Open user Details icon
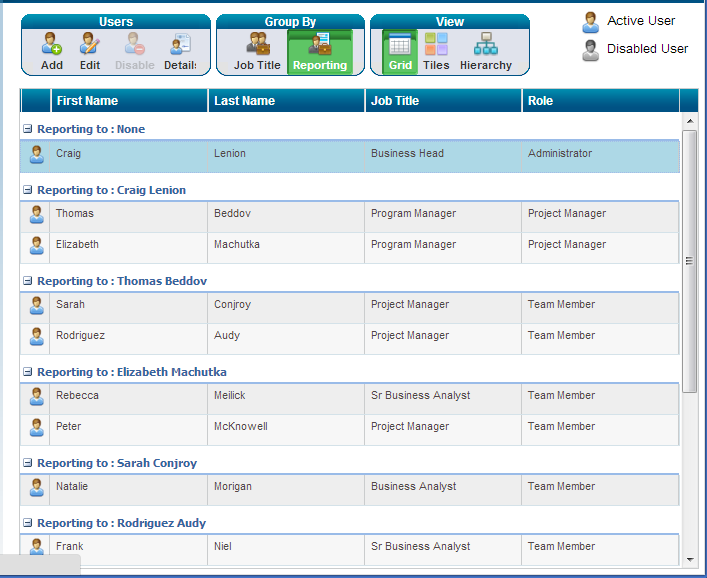 [180, 45]
